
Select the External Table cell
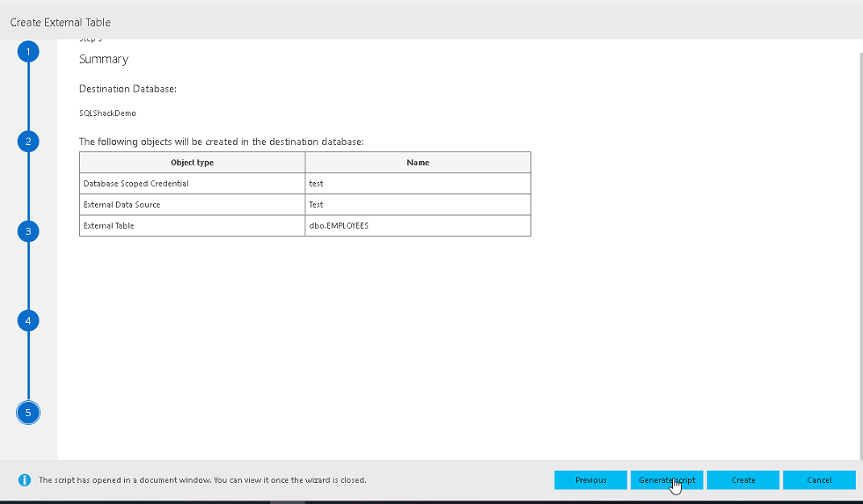click(192, 225)
